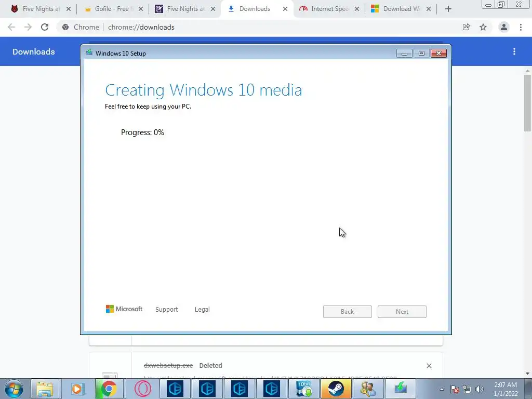The width and height of the screenshot is (532, 399).
Task: Share this page icon in address bar
Action: point(467,27)
